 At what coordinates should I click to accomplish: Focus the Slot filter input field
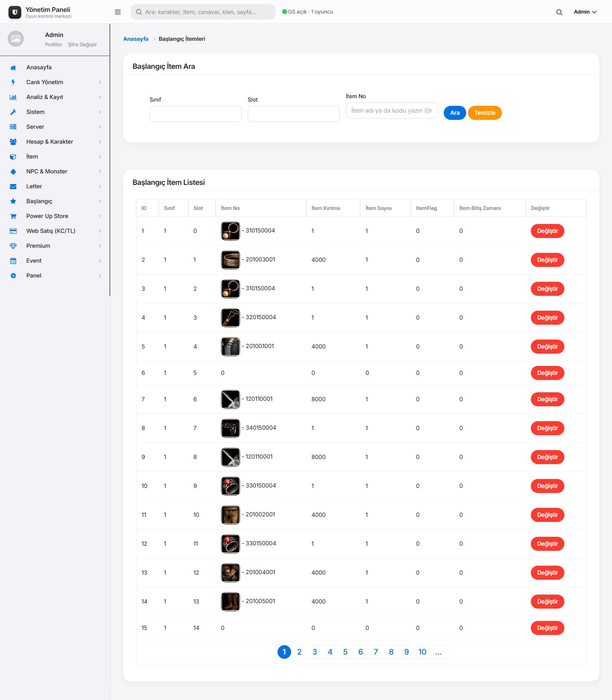(x=294, y=114)
